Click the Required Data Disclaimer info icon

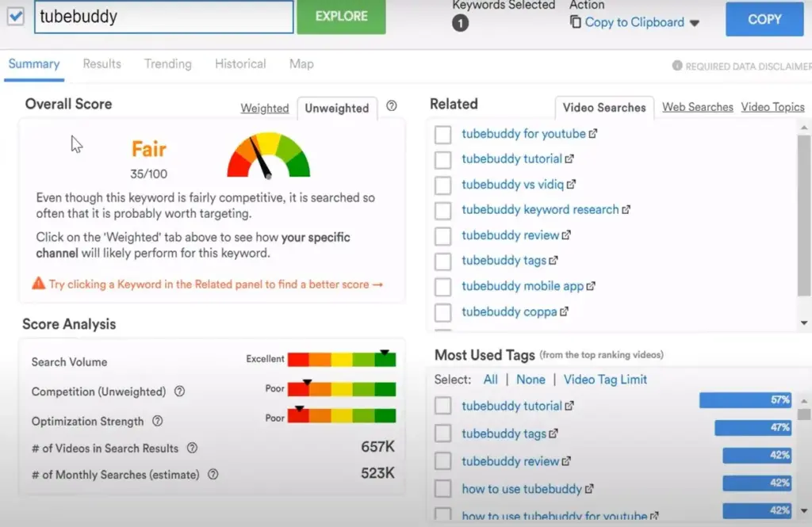tap(677, 66)
